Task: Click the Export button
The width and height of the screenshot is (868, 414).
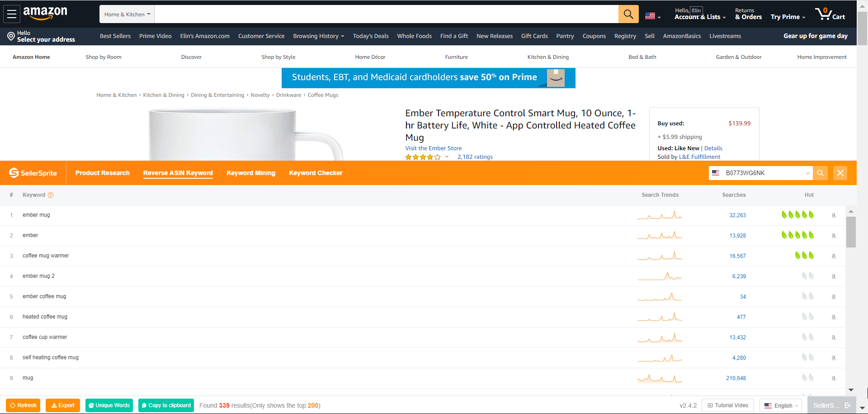Action: [x=63, y=405]
